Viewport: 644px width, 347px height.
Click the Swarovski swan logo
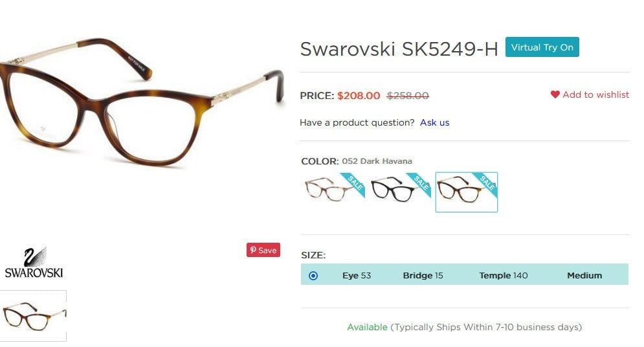(34, 263)
